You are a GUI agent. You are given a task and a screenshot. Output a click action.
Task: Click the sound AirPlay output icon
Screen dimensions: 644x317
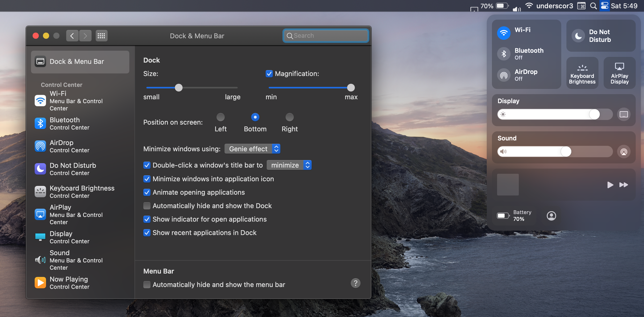coord(624,152)
